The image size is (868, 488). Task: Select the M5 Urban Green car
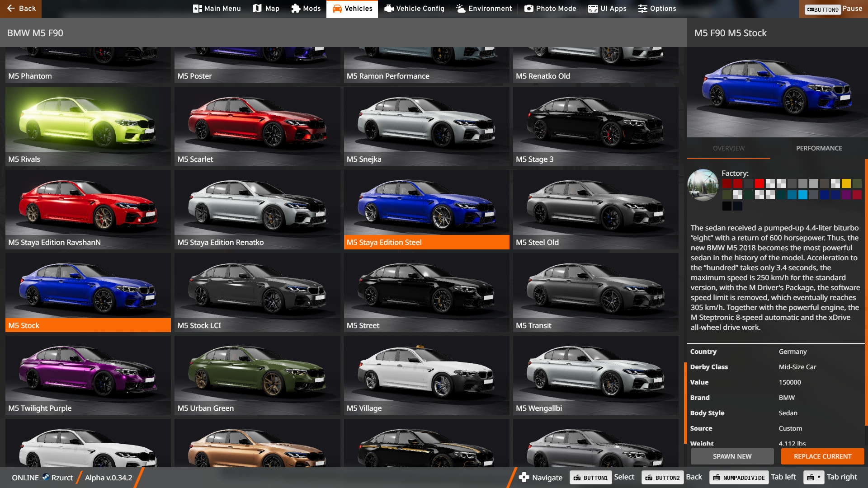point(257,375)
